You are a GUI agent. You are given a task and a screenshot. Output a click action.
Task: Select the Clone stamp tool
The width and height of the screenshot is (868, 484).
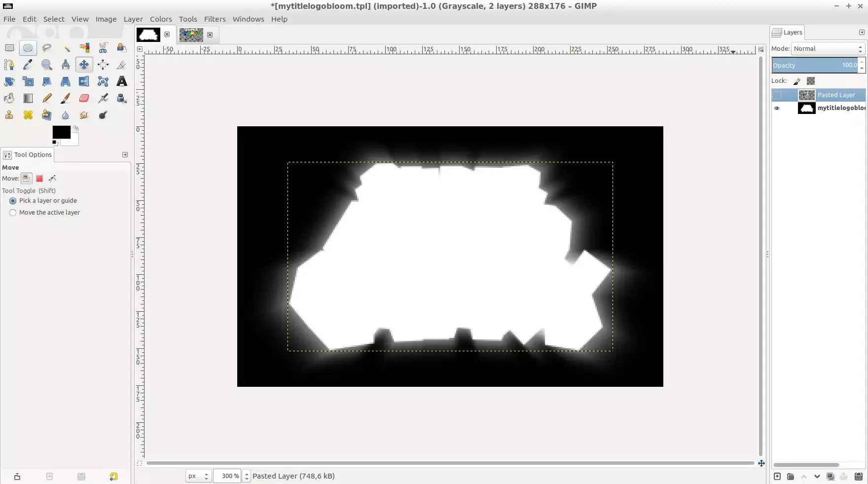(x=9, y=115)
